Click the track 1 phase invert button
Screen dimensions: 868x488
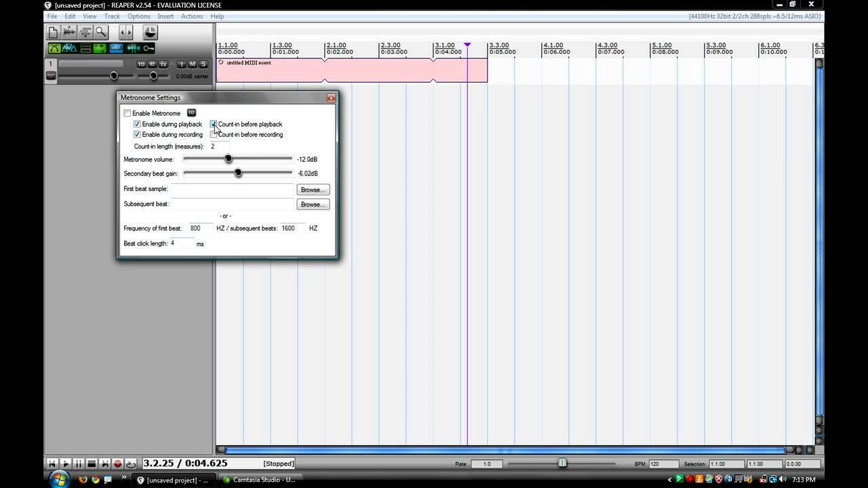click(x=181, y=64)
